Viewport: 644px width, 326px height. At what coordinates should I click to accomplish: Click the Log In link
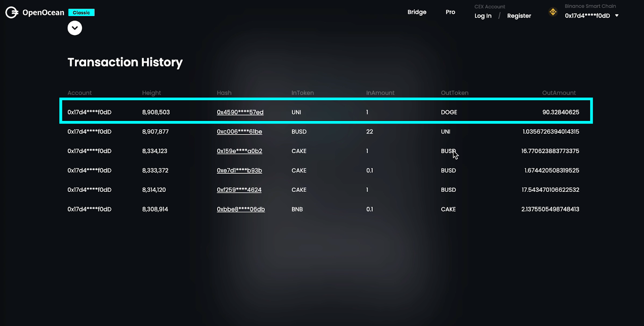[x=483, y=16]
